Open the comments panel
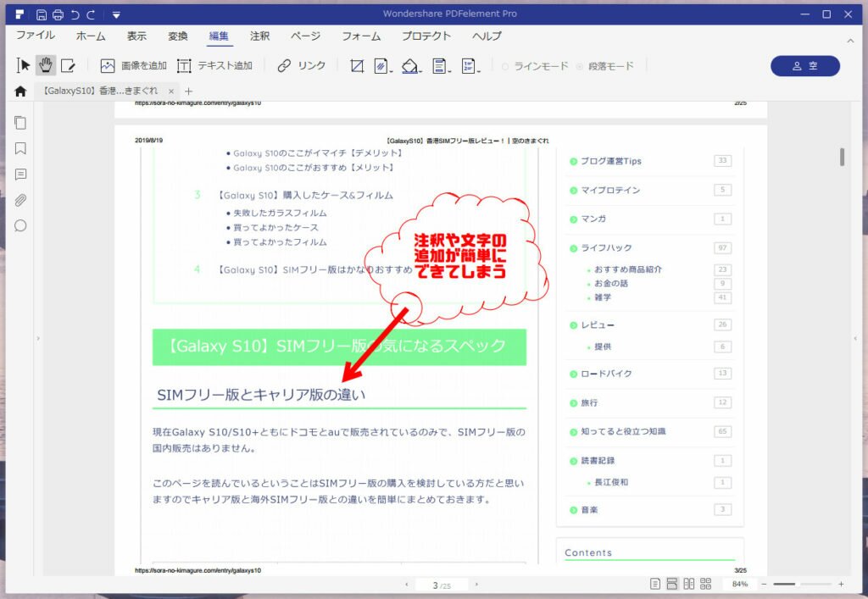Screen dimensions: 868x599 [20, 175]
